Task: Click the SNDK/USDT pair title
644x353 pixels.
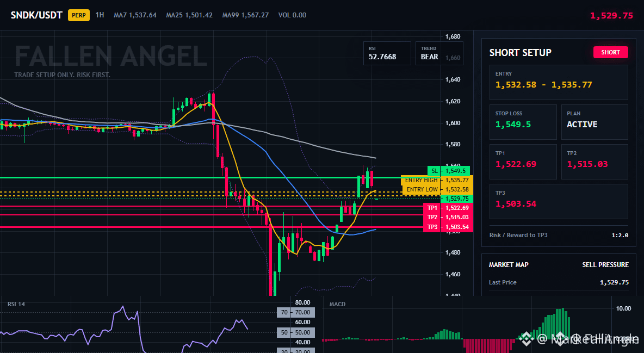Action: point(36,15)
